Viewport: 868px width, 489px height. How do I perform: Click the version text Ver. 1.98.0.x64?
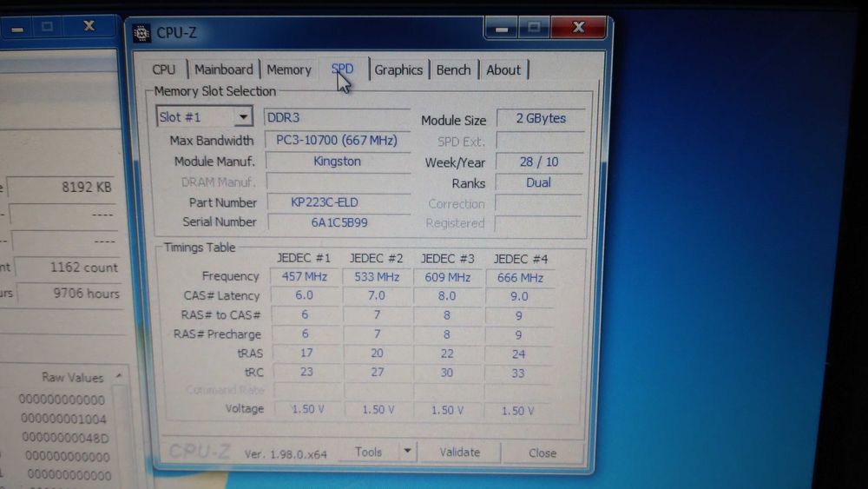(286, 454)
